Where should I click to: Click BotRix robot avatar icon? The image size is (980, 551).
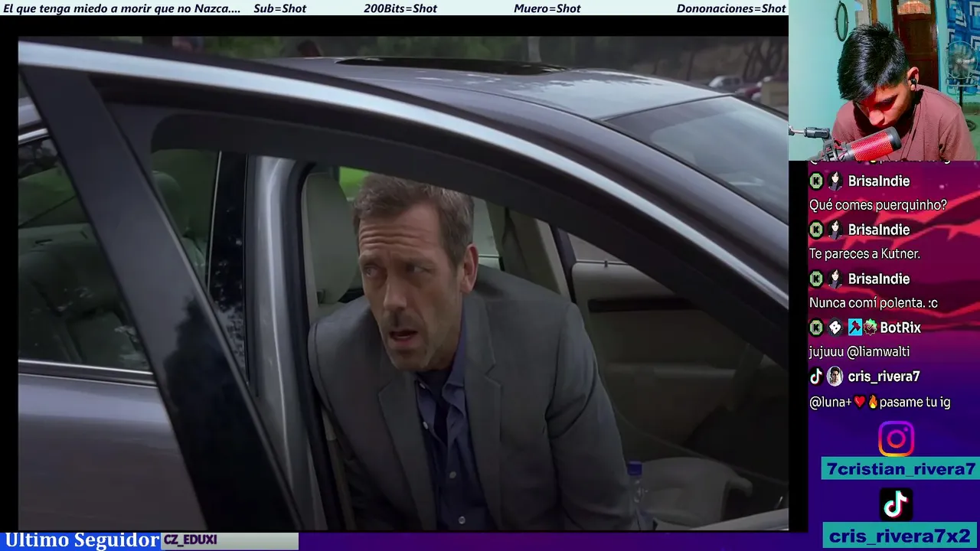click(x=835, y=328)
